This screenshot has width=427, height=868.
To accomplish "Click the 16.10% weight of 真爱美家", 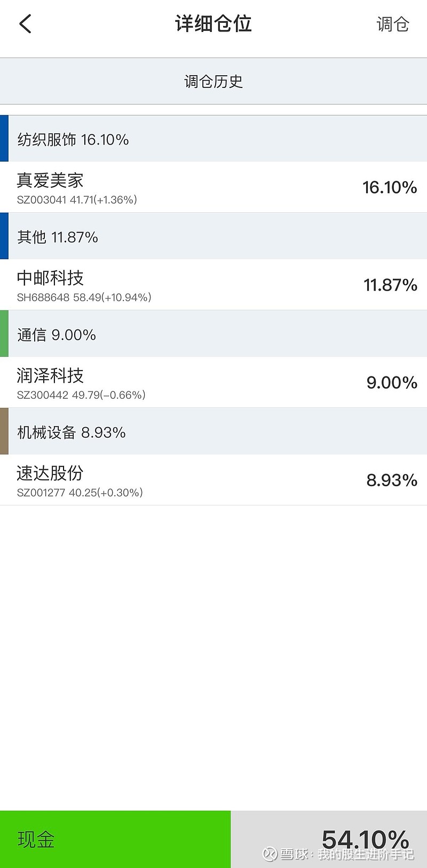I will (390, 187).
